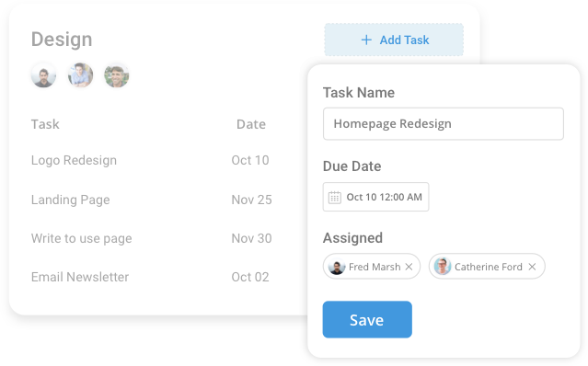This screenshot has height=366, width=588.
Task: Open the Due Date picker field
Action: 375,197
